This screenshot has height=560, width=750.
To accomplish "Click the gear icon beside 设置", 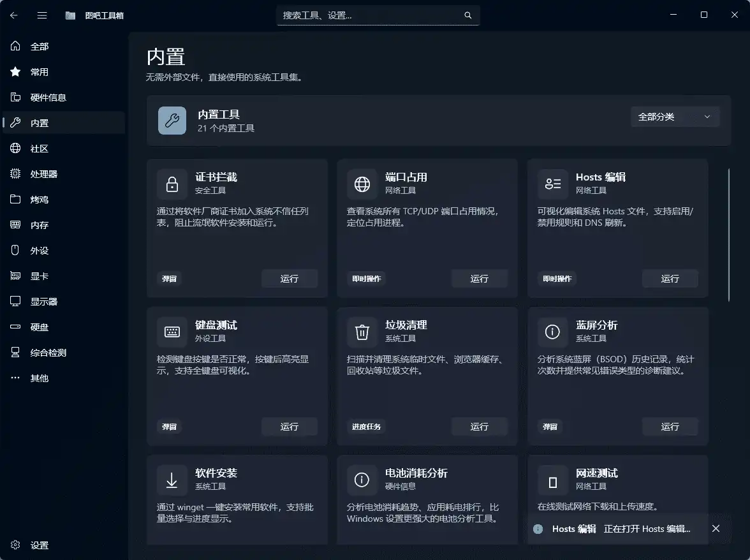I will (x=15, y=545).
